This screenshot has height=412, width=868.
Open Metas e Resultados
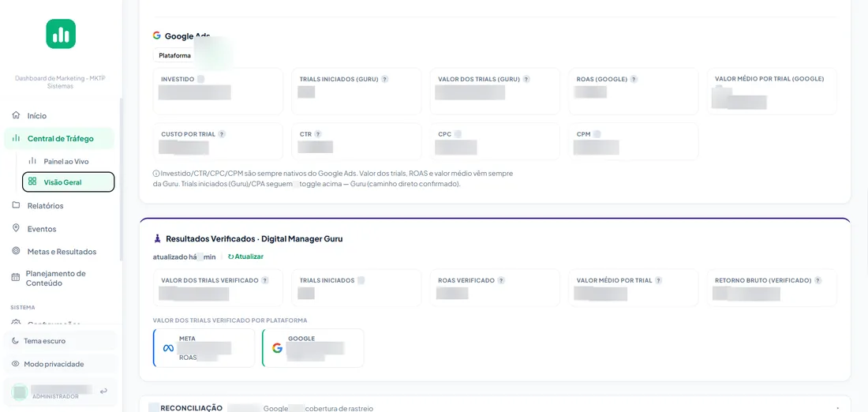point(58,252)
